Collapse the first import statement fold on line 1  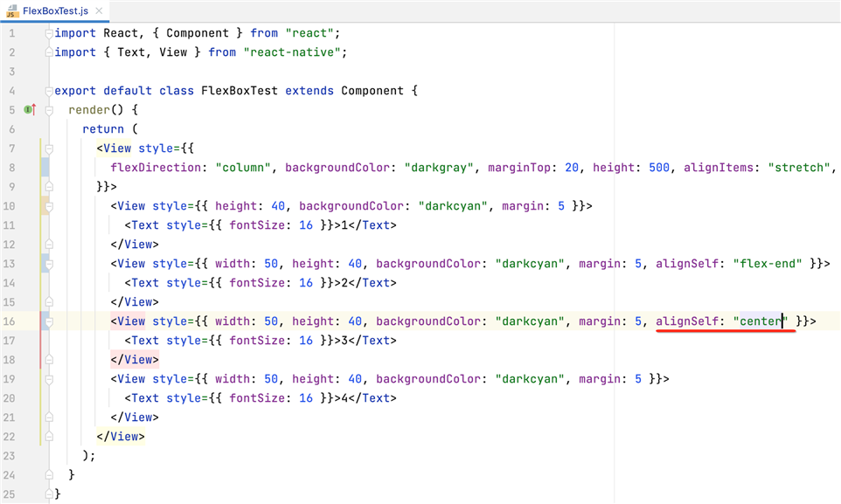49,33
